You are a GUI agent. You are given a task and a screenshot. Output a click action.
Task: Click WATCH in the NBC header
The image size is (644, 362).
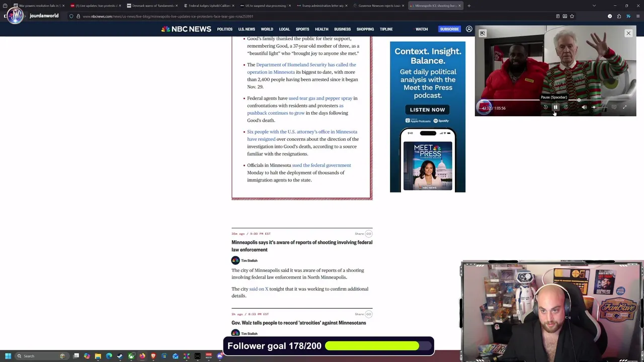422,29
